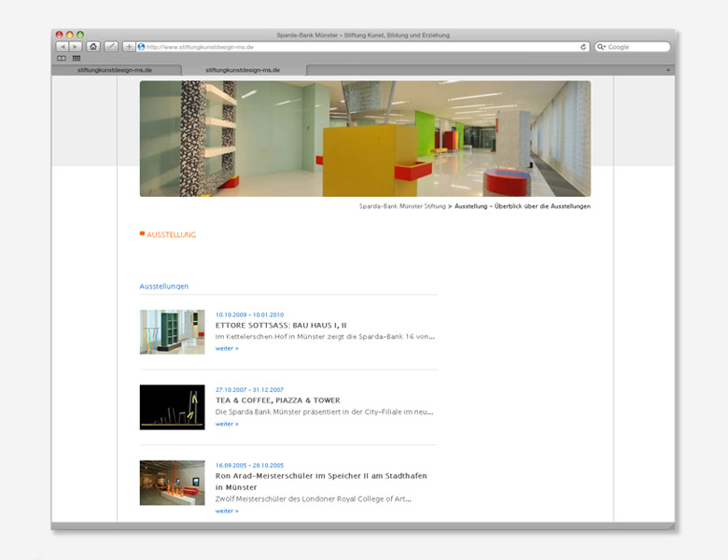Reload the page with the refresh icon

(583, 47)
